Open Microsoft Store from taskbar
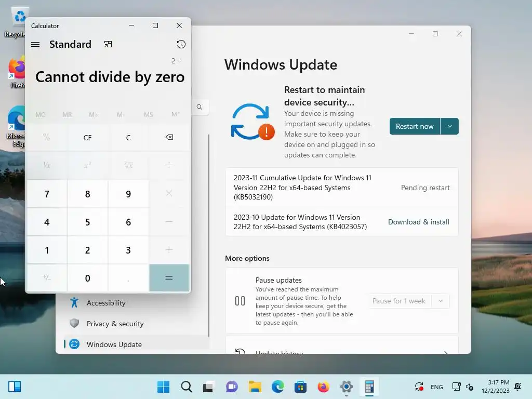 pos(301,387)
